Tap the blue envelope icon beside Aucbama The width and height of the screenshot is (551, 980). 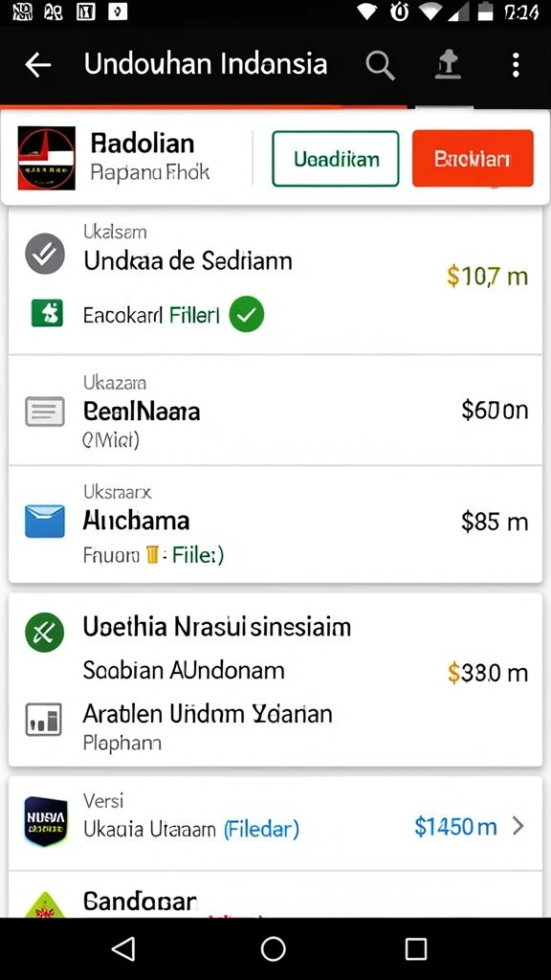click(x=45, y=522)
